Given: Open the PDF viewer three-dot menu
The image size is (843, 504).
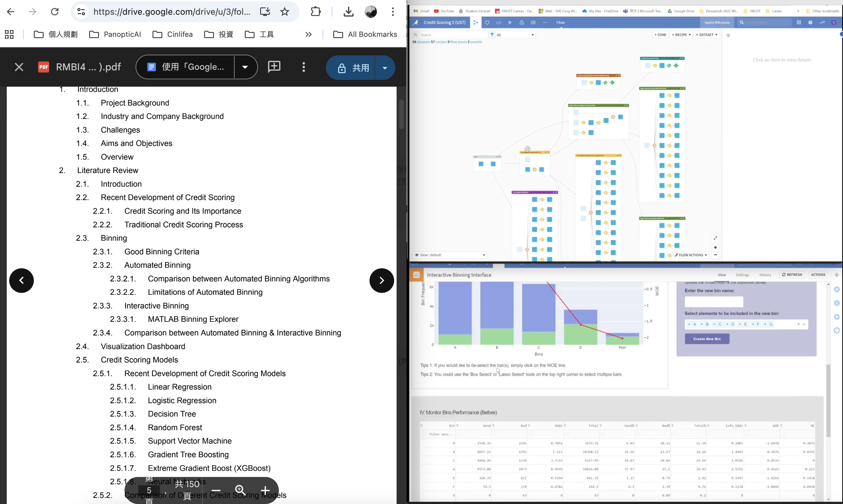Looking at the screenshot, I should coord(304,67).
